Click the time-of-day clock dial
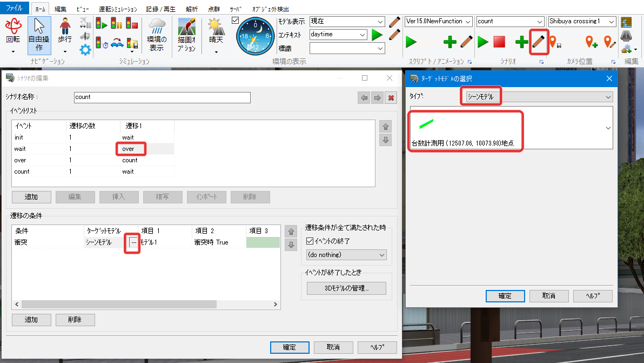644x363 pixels. tap(255, 36)
